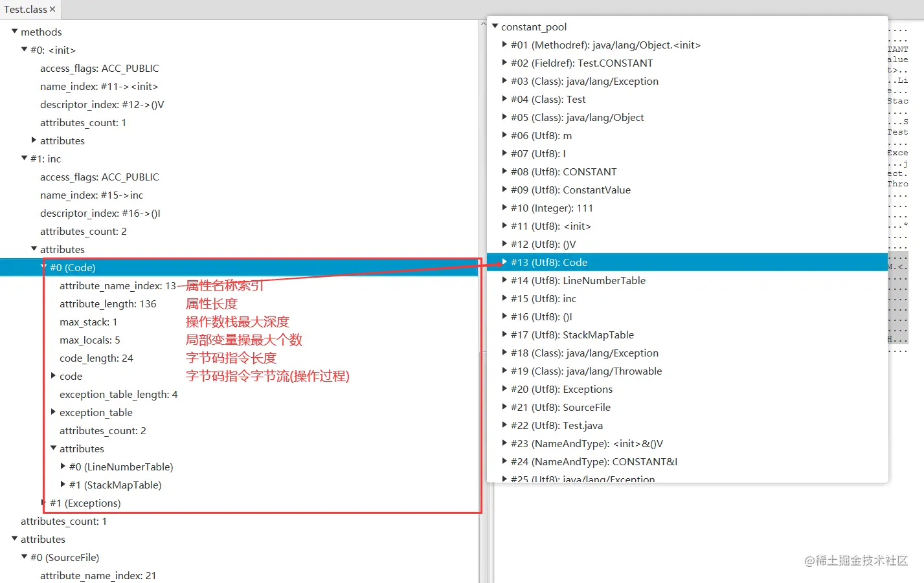Expand #1 (StackMapTable) attribute

point(63,484)
